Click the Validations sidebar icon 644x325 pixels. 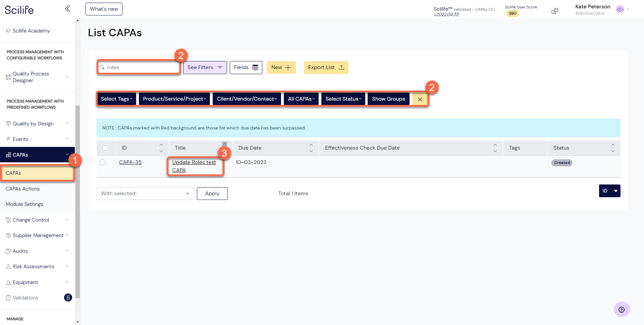[8, 297]
